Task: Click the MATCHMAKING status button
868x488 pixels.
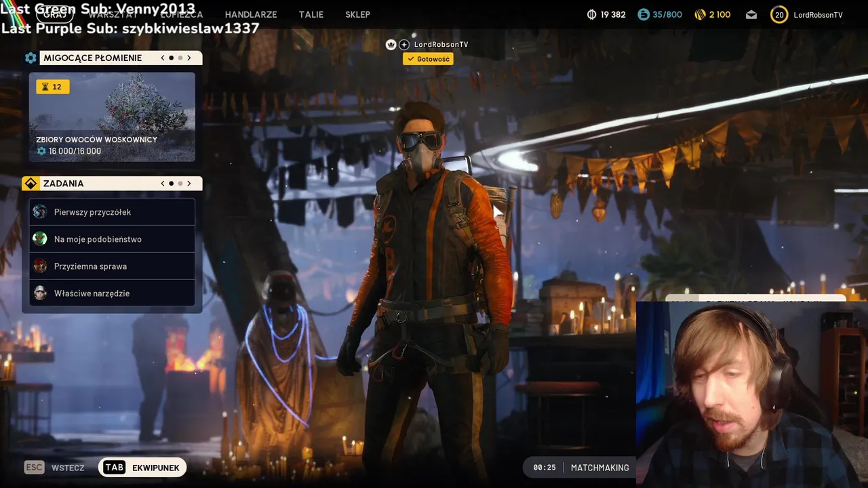Action: (x=600, y=468)
